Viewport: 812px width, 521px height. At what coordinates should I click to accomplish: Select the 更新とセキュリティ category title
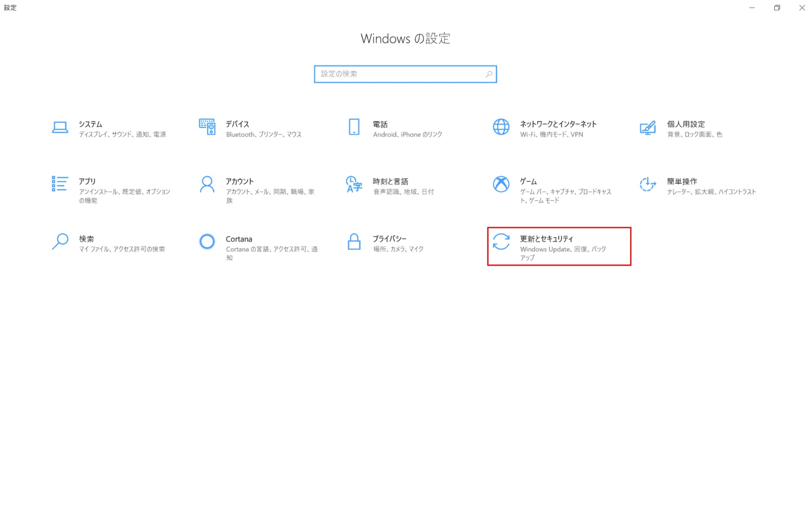point(547,239)
